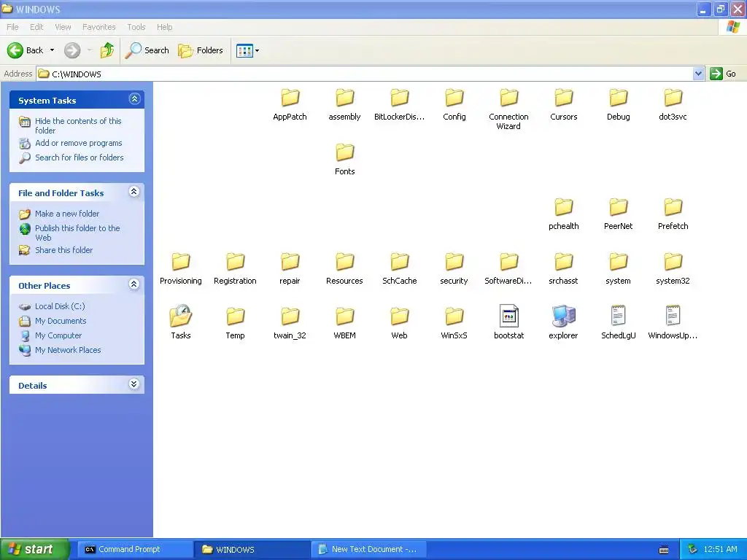Go to My Network Places

point(68,350)
